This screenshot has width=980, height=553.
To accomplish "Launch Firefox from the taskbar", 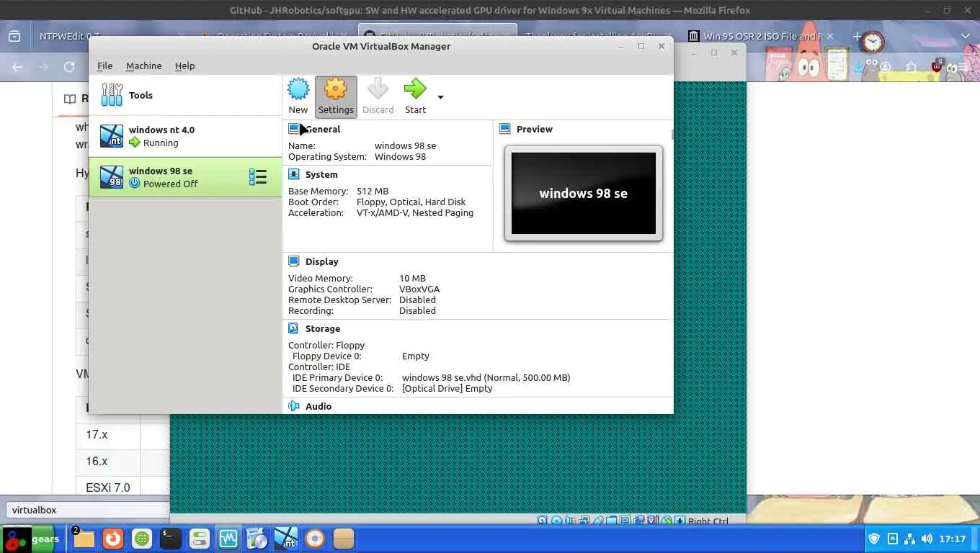I will click(x=112, y=539).
